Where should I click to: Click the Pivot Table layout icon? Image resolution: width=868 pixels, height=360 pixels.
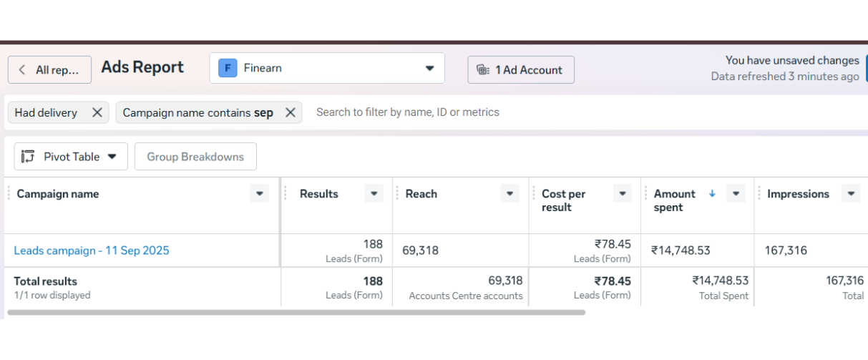pyautogui.click(x=28, y=157)
